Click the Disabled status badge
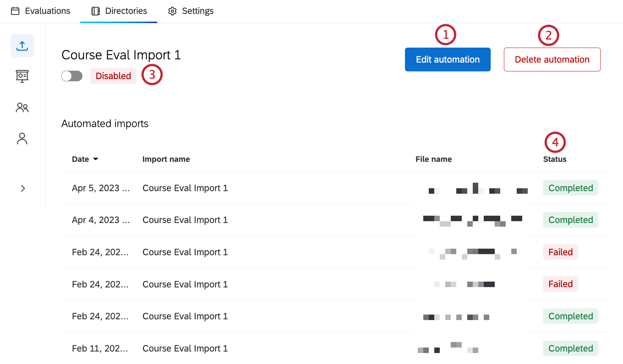The image size is (623, 364). pos(113,76)
